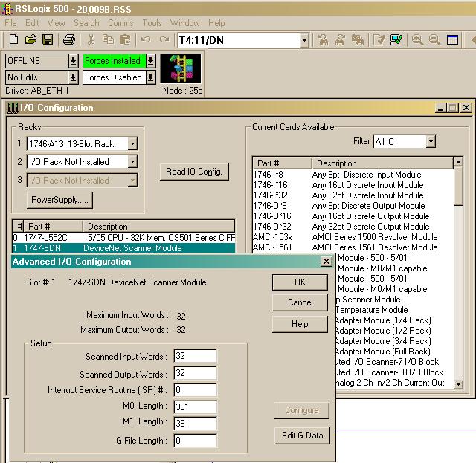Click the Interrupt Service Routine number field
The height and width of the screenshot is (463, 476).
pyautogui.click(x=196, y=390)
